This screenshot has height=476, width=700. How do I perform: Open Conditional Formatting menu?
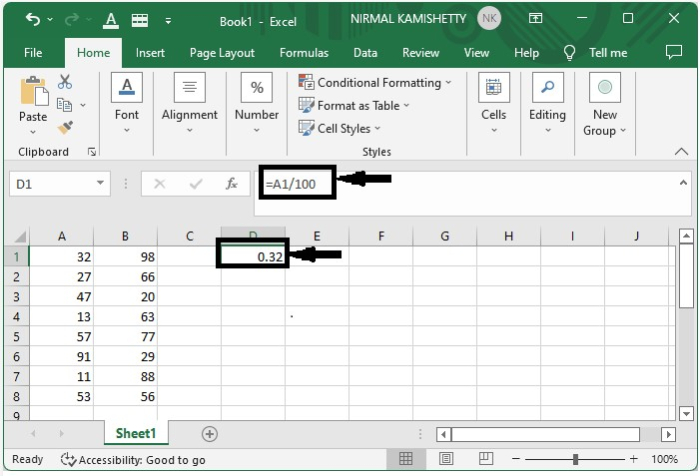(x=375, y=83)
